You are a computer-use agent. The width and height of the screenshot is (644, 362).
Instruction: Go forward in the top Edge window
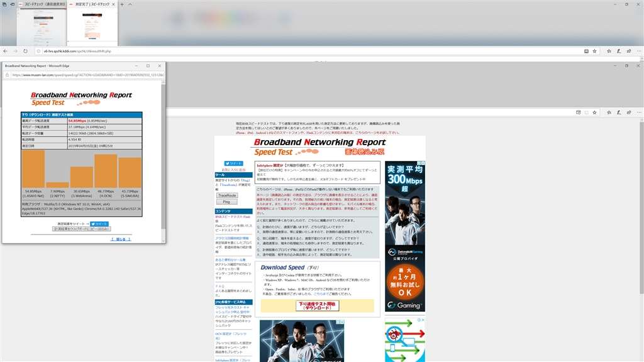15,52
